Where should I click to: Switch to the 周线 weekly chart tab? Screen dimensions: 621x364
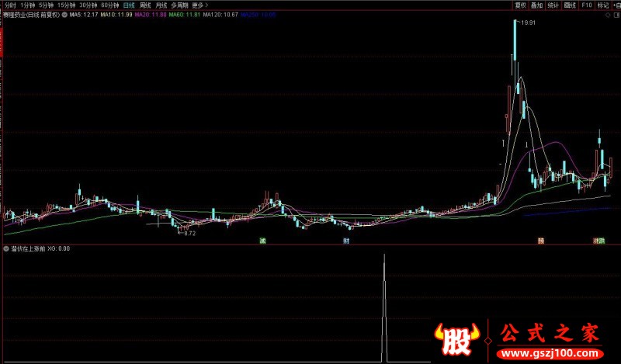click(145, 5)
